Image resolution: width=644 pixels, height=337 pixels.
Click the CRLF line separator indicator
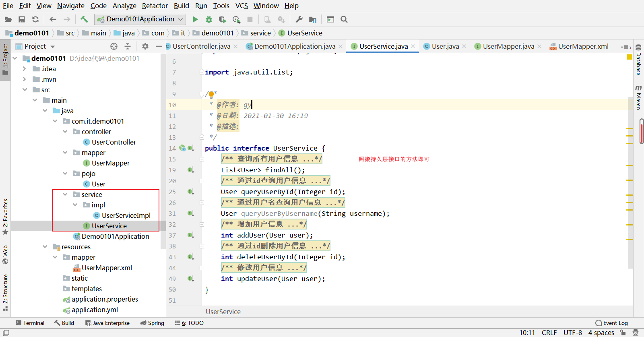pyautogui.click(x=549, y=333)
